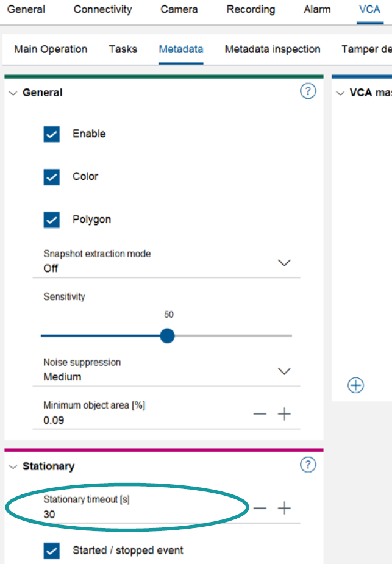This screenshot has width=392, height=564.
Task: Decrease the Stationary timeout value
Action: pyautogui.click(x=260, y=509)
